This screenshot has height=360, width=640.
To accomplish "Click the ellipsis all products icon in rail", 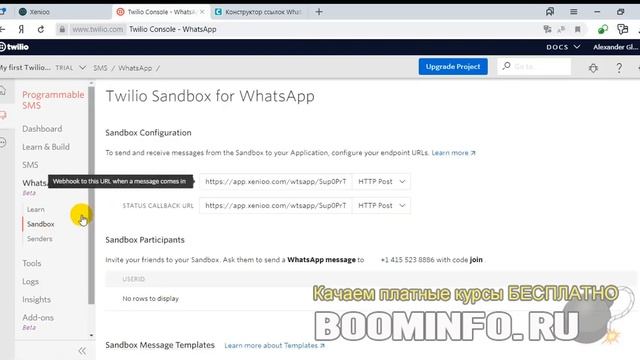I will (x=3, y=142).
